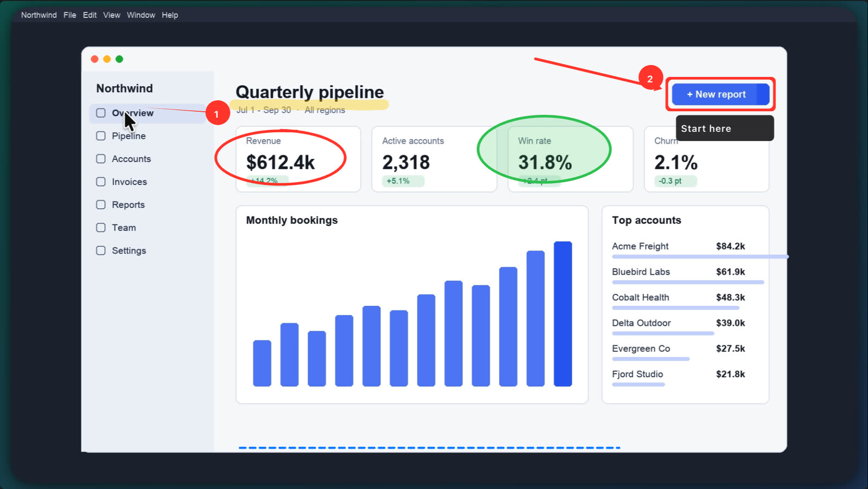Image resolution: width=868 pixels, height=489 pixels.
Task: Select the Bluebird Labs account row
Action: point(685,275)
